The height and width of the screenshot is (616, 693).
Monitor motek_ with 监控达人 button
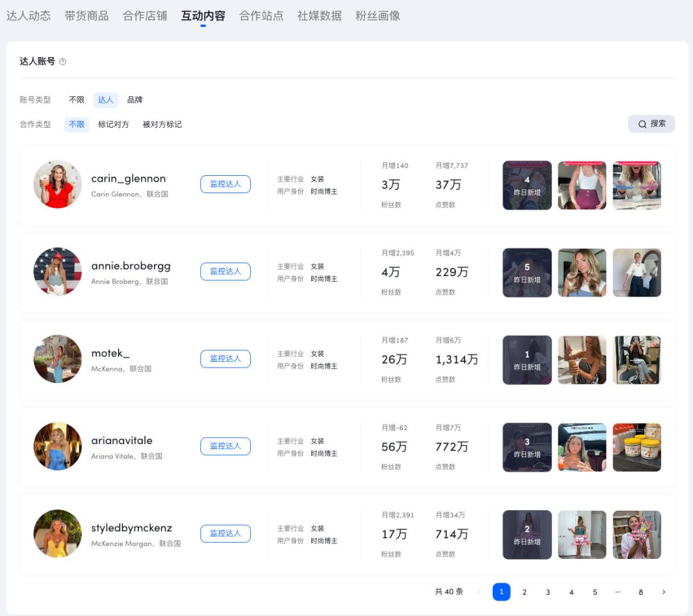(225, 359)
